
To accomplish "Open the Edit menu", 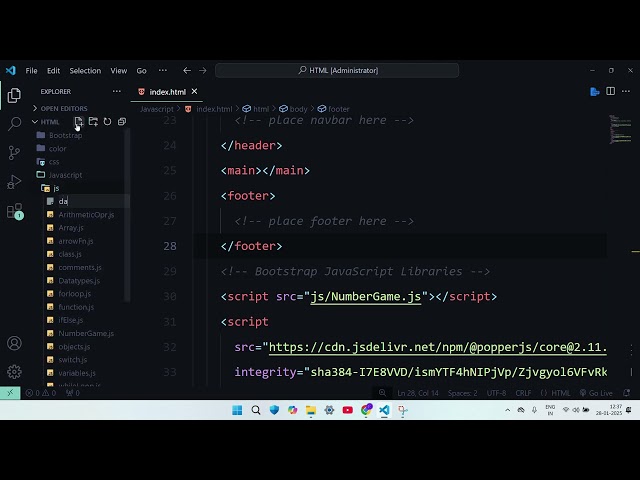I will click(53, 71).
